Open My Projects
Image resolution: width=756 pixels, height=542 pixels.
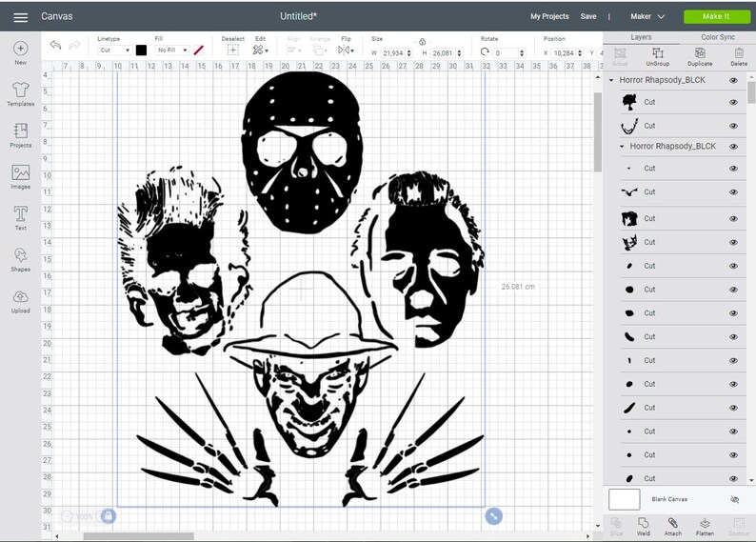549,16
